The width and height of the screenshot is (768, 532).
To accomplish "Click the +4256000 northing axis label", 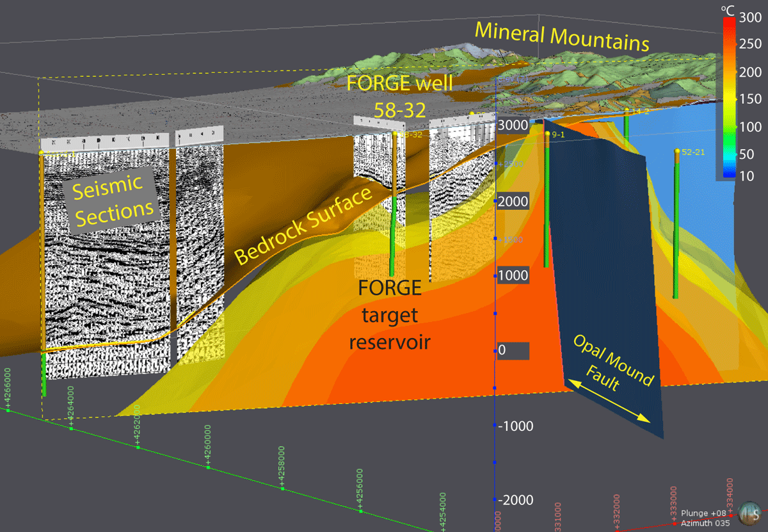I will coord(360,490).
